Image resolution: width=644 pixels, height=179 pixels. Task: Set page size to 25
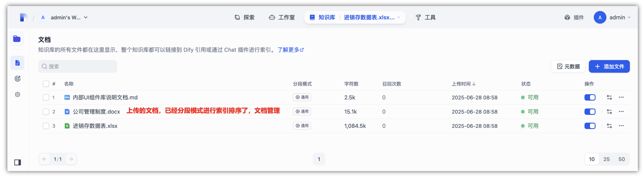pos(606,159)
